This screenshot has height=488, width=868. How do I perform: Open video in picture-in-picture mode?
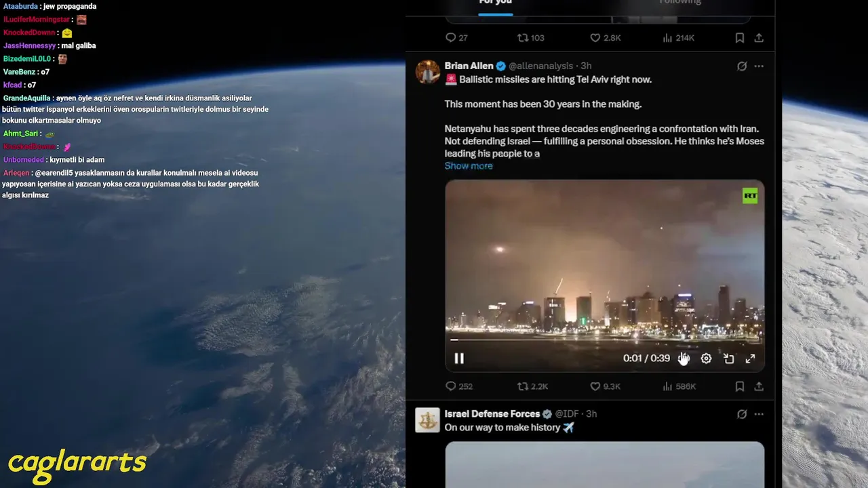point(728,359)
